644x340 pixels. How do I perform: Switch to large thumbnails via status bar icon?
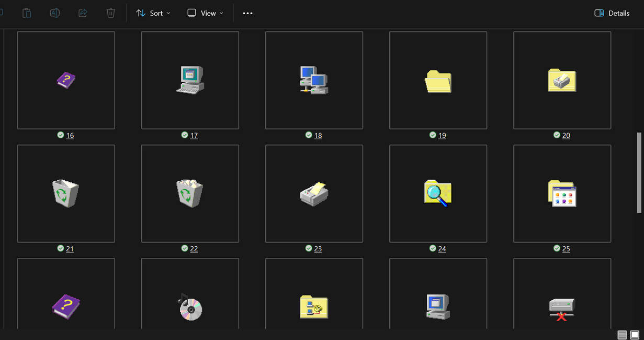coord(633,334)
